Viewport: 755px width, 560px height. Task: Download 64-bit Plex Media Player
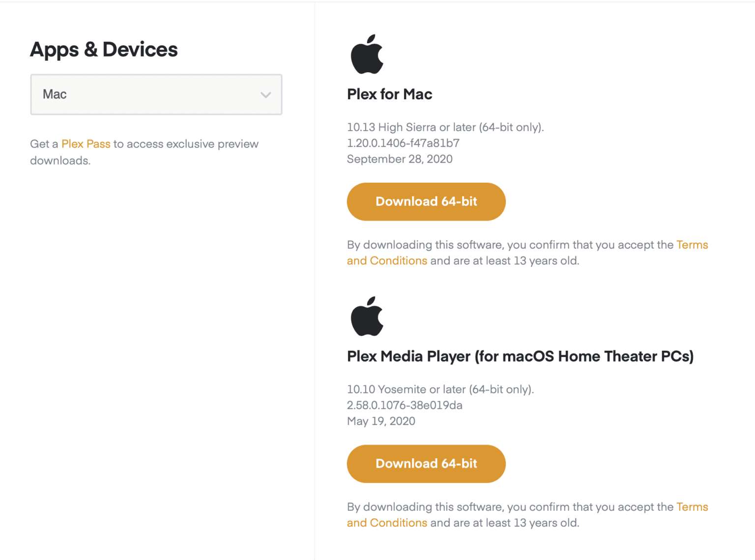pos(426,463)
